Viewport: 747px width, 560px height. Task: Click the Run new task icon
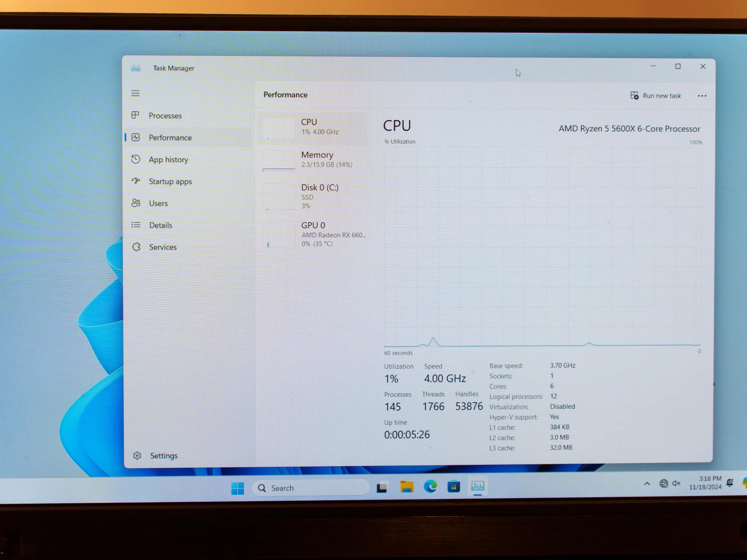coord(634,96)
